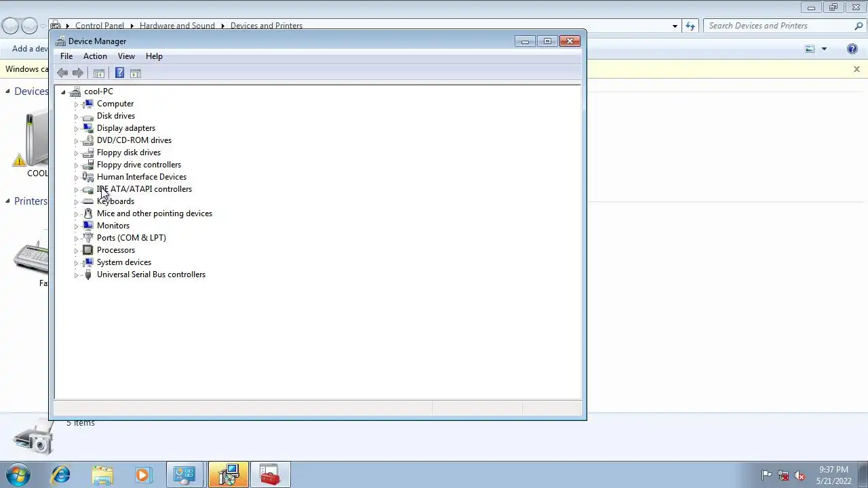868x488 pixels.
Task: Open Internet Explorer from the taskbar
Action: [61, 474]
